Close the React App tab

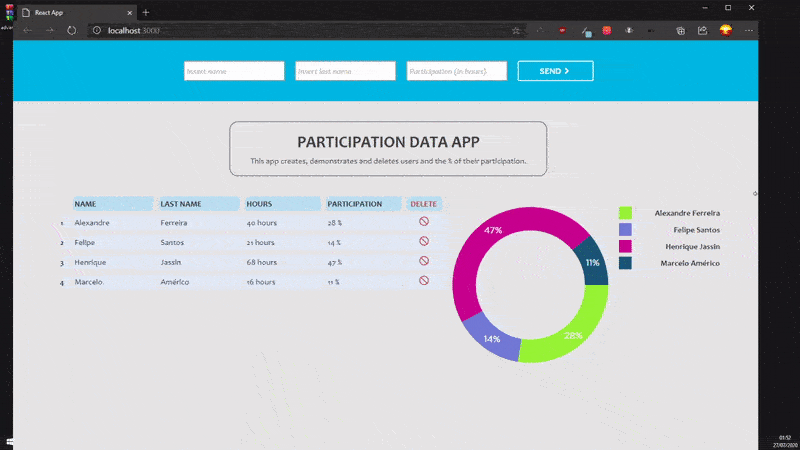pyautogui.click(x=130, y=13)
